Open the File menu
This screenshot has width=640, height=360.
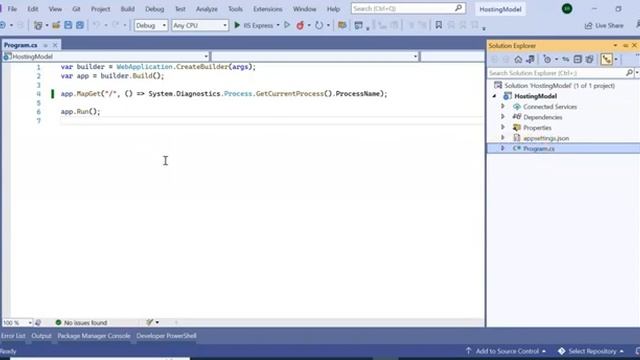(x=12, y=9)
